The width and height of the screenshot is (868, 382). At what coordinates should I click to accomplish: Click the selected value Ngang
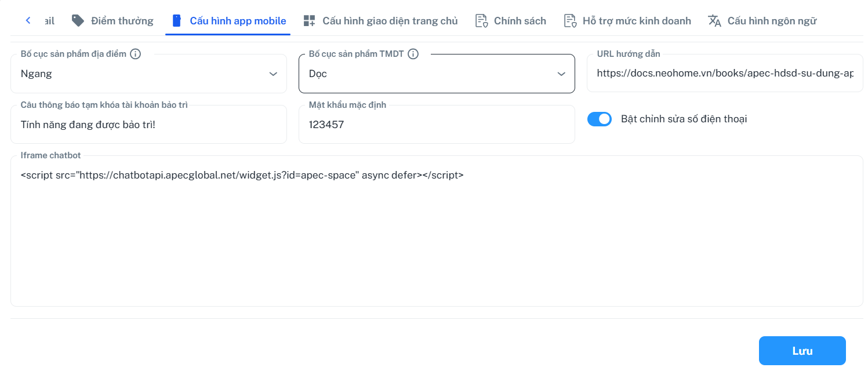click(x=37, y=74)
